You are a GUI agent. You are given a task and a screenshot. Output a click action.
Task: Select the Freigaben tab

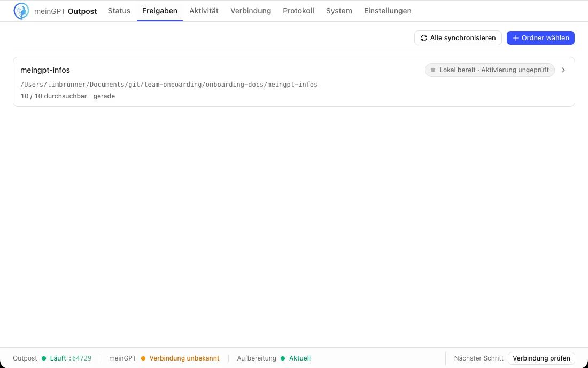coord(160,11)
